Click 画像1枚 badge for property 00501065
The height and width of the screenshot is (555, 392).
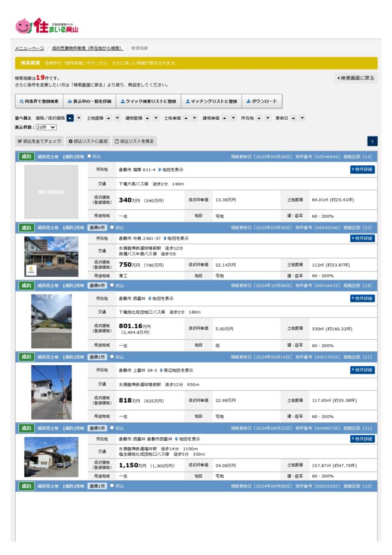tap(97, 487)
